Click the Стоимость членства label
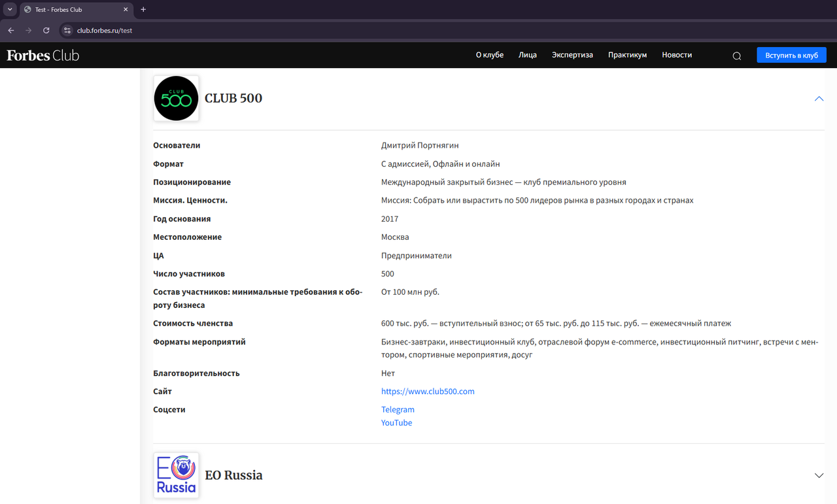Viewport: 837px width, 504px height. point(193,324)
